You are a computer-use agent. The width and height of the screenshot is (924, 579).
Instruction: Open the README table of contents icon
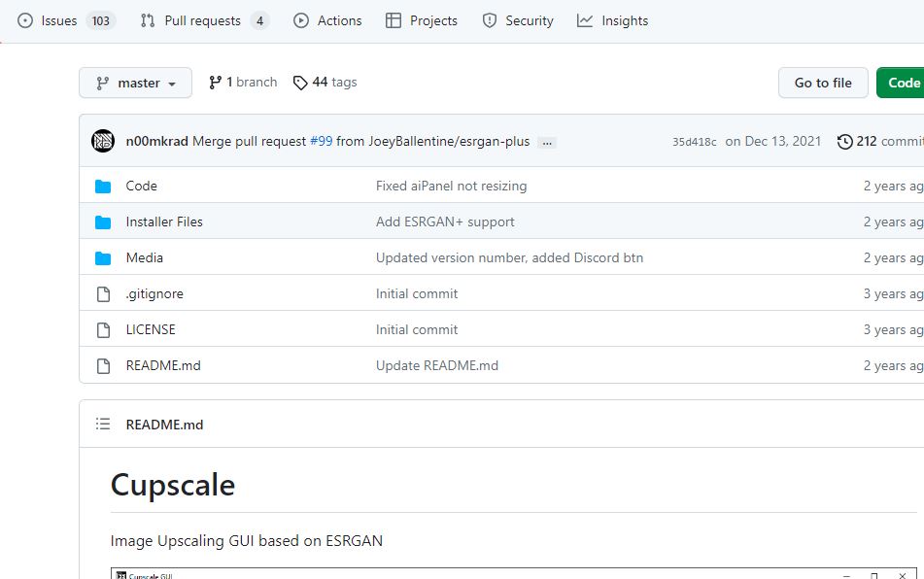103,425
